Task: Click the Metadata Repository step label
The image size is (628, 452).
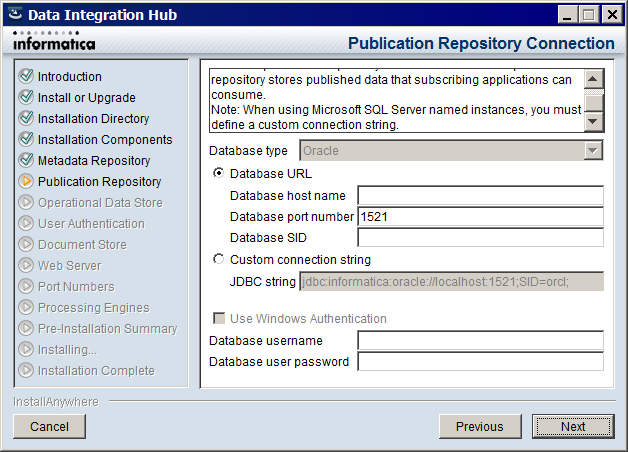Action: pos(94,161)
